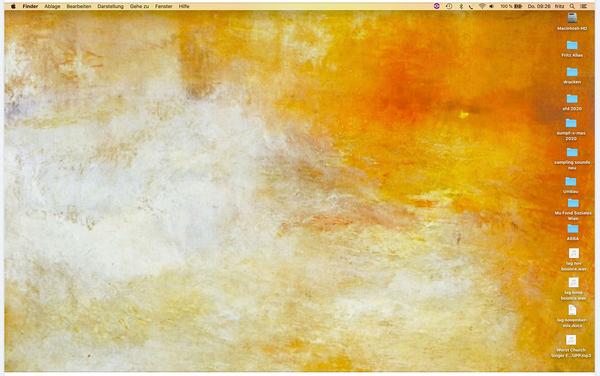Open the Darstellung menu
Viewport: 600px width, 376px height.
tap(111, 6)
